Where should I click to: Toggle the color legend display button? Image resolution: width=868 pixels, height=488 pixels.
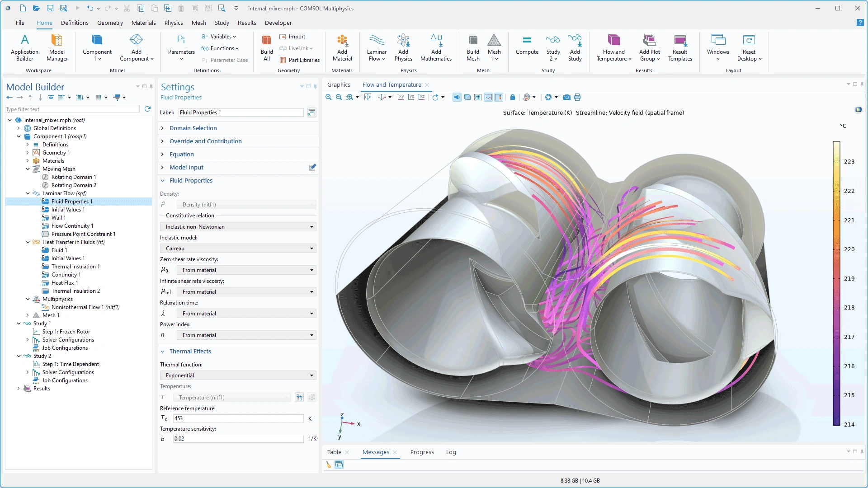[499, 97]
